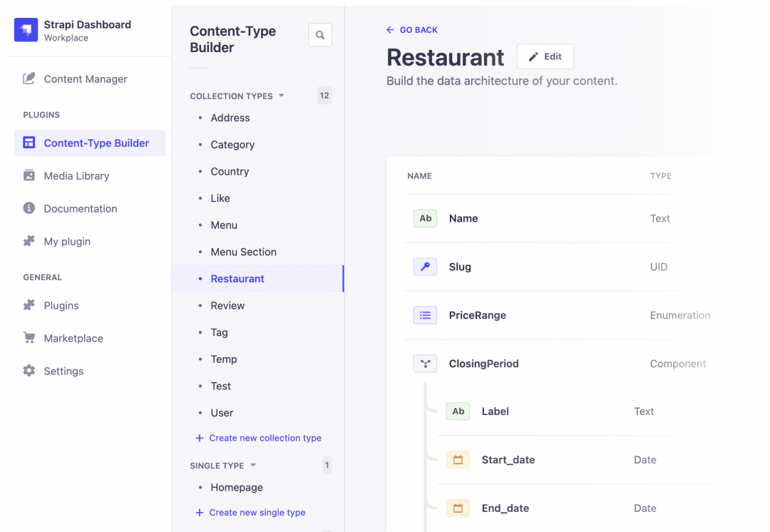Select the Homepage single type

(237, 487)
